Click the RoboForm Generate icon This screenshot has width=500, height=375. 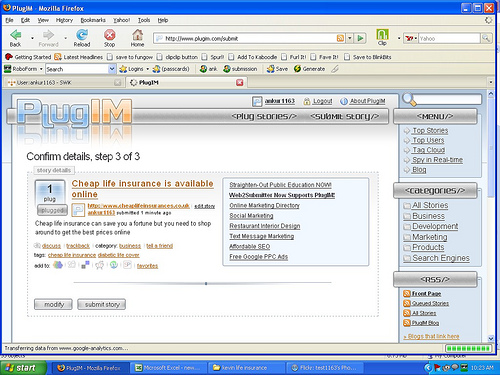[297, 69]
